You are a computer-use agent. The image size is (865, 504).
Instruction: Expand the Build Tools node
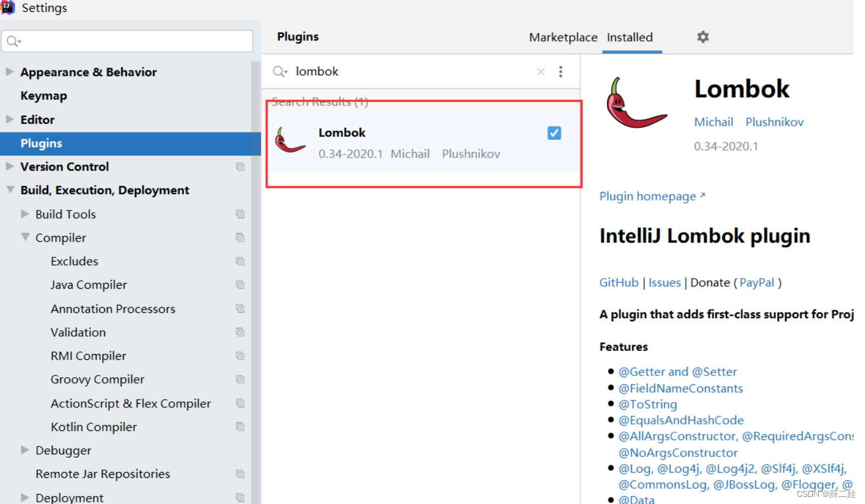25,213
